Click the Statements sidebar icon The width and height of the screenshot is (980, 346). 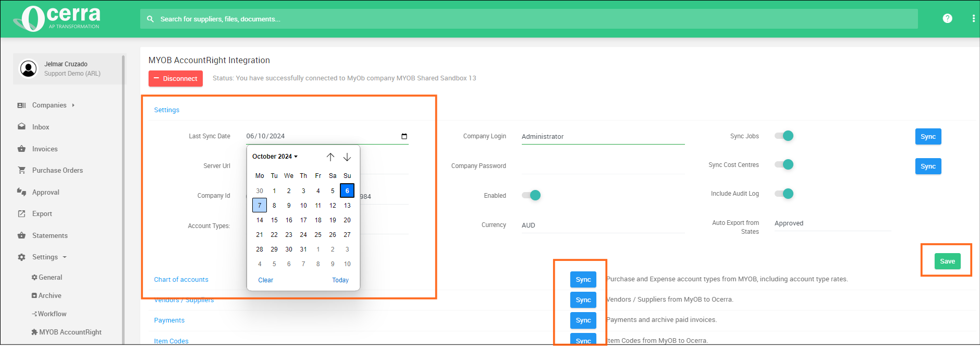tap(21, 235)
